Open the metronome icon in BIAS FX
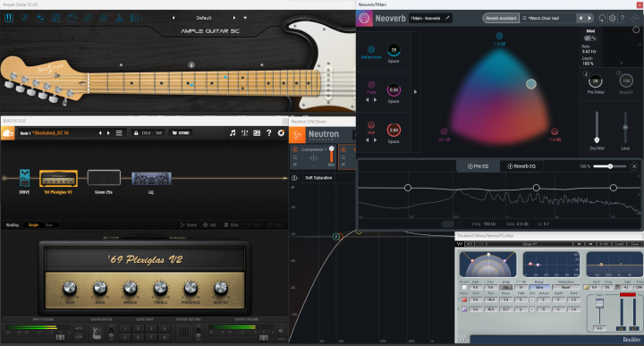The width and height of the screenshot is (644, 346). point(244,133)
